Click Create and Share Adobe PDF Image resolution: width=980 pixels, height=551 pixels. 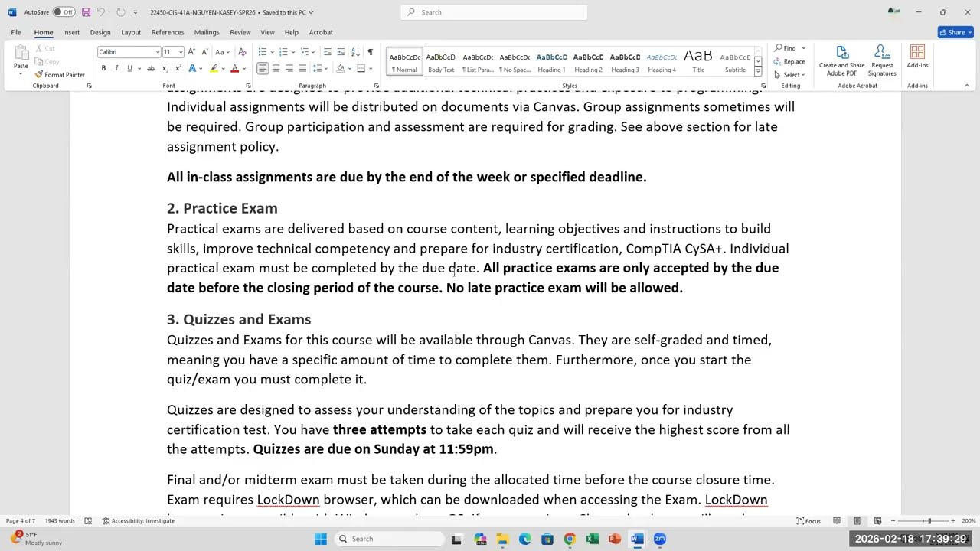[x=841, y=61]
